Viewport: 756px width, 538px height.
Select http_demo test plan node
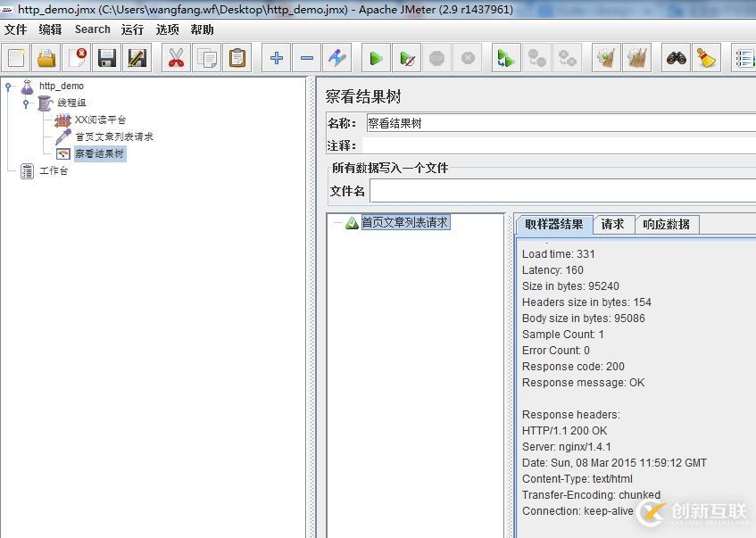point(62,86)
